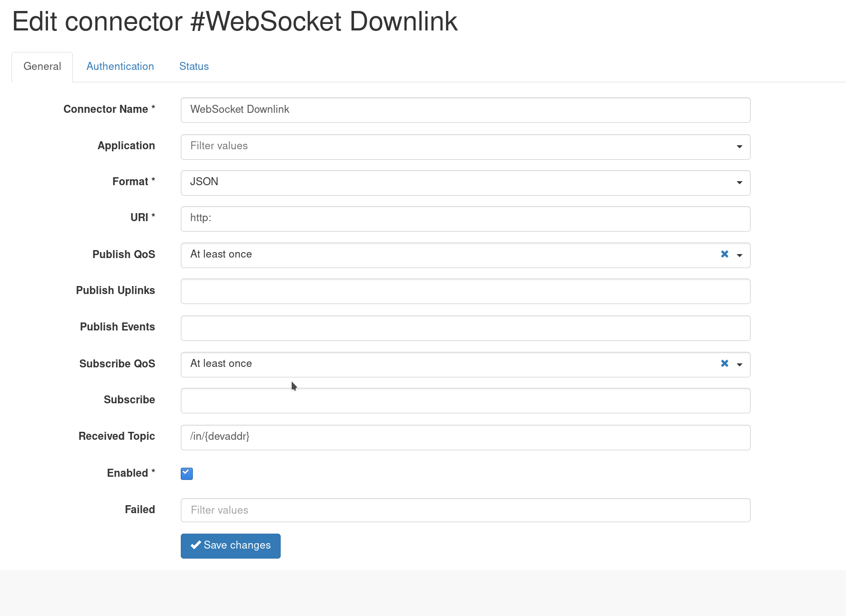Click the Publish Uplinks text field
Viewport: 846px width, 616px height.
[465, 291]
